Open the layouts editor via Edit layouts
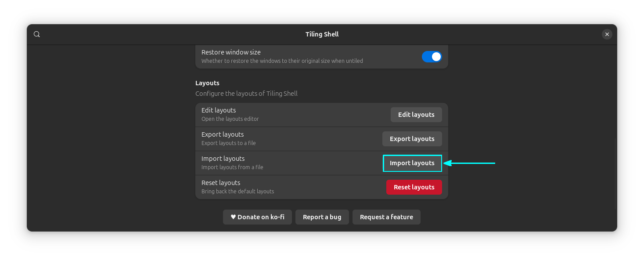644x261 pixels. click(416, 114)
